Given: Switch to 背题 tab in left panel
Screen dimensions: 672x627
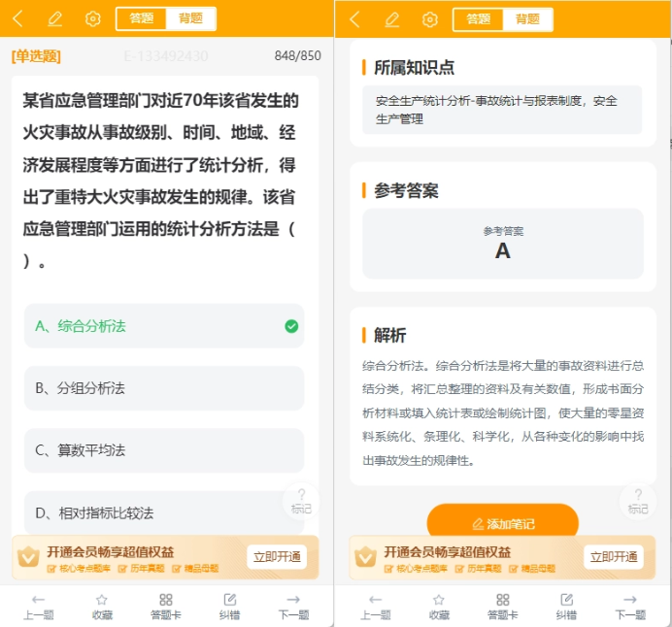Looking at the screenshot, I should coord(190,18).
